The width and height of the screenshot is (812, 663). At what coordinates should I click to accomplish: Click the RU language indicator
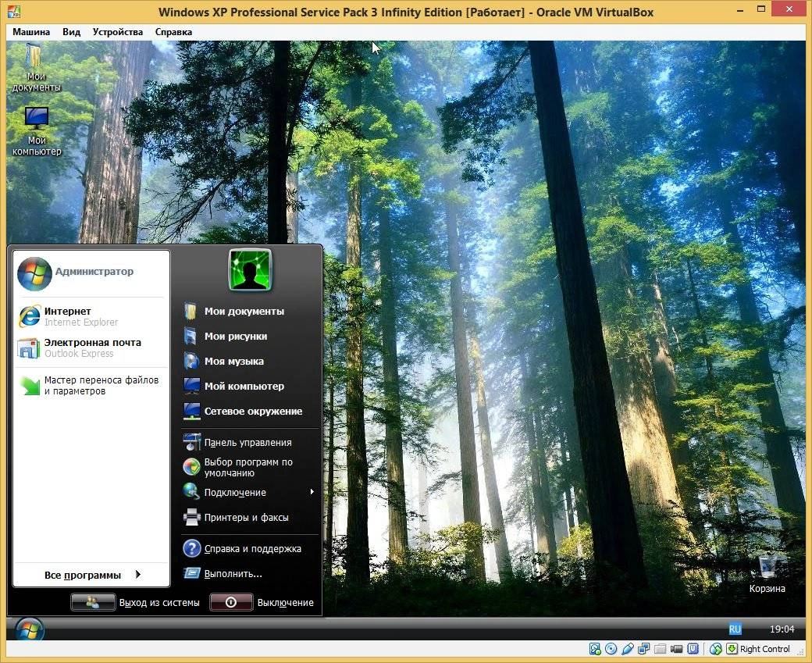tap(735, 629)
